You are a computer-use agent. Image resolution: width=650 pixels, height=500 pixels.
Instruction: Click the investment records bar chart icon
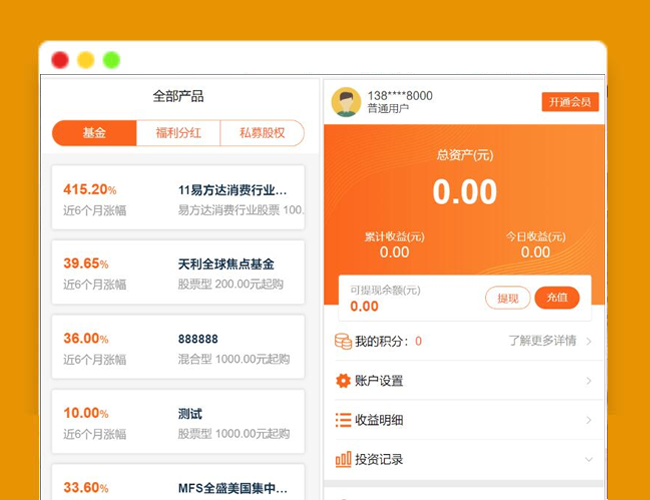point(343,459)
